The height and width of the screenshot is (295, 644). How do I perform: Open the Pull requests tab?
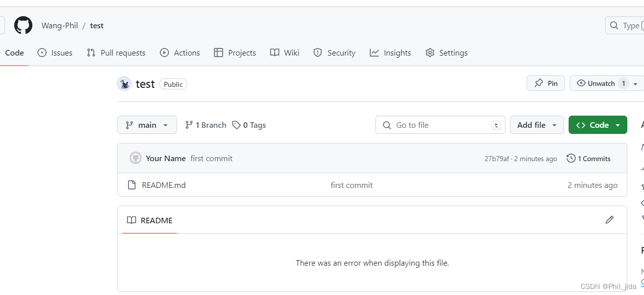(116, 53)
